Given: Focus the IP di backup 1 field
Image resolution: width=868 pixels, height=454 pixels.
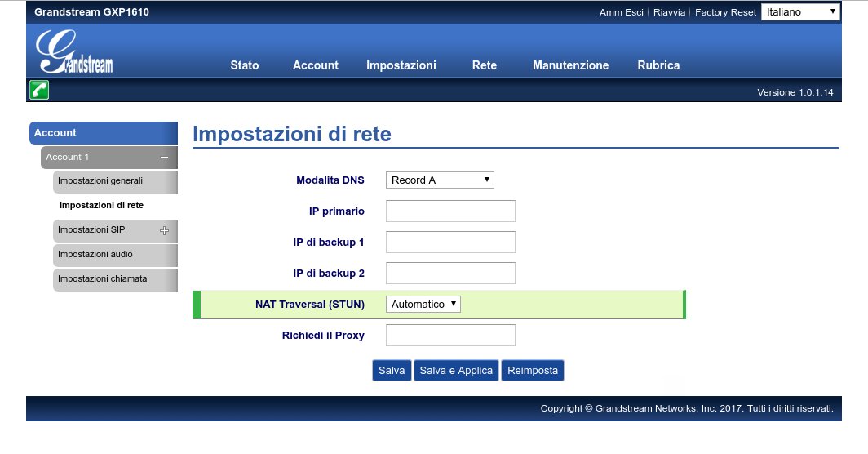Looking at the screenshot, I should click(x=450, y=243).
